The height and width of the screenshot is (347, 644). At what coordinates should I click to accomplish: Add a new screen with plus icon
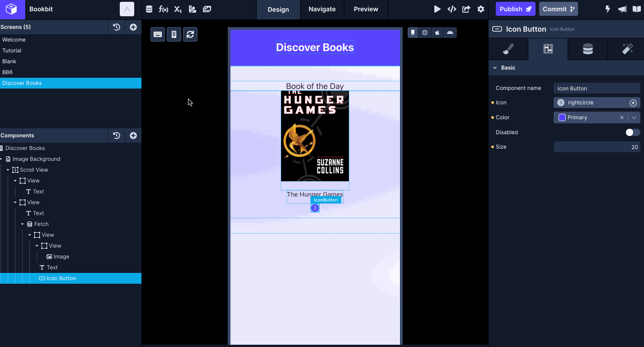[133, 27]
